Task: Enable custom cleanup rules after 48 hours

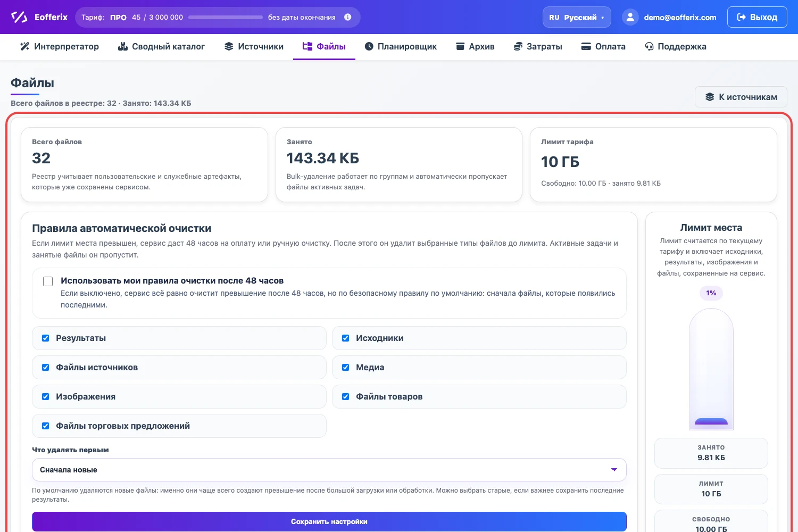Action: [x=48, y=281]
